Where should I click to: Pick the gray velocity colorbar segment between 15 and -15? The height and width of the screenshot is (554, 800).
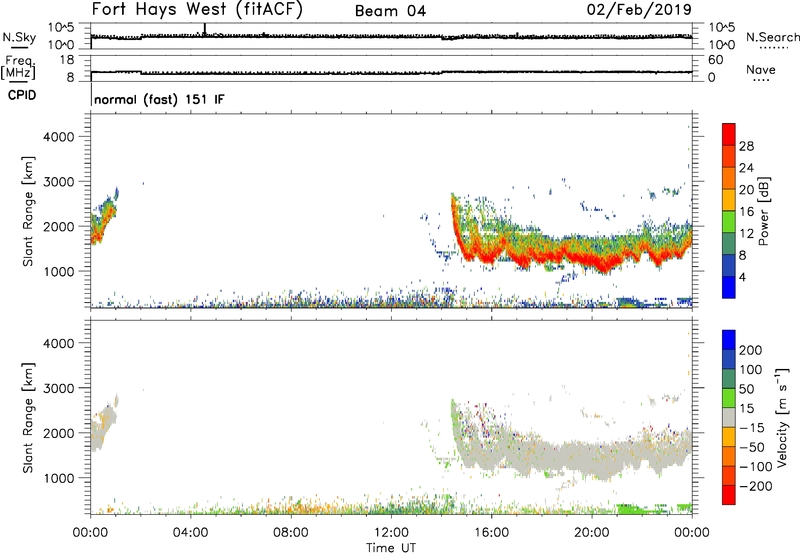pyautogui.click(x=729, y=418)
